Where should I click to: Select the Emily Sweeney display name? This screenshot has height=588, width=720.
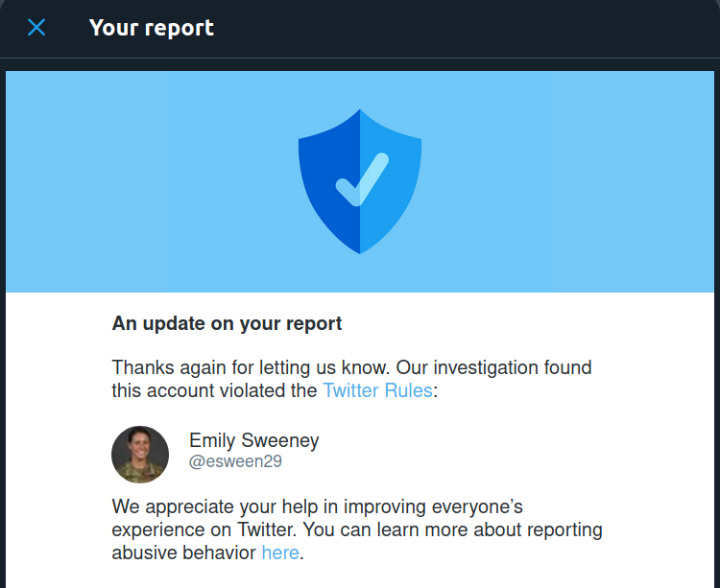pyautogui.click(x=254, y=440)
